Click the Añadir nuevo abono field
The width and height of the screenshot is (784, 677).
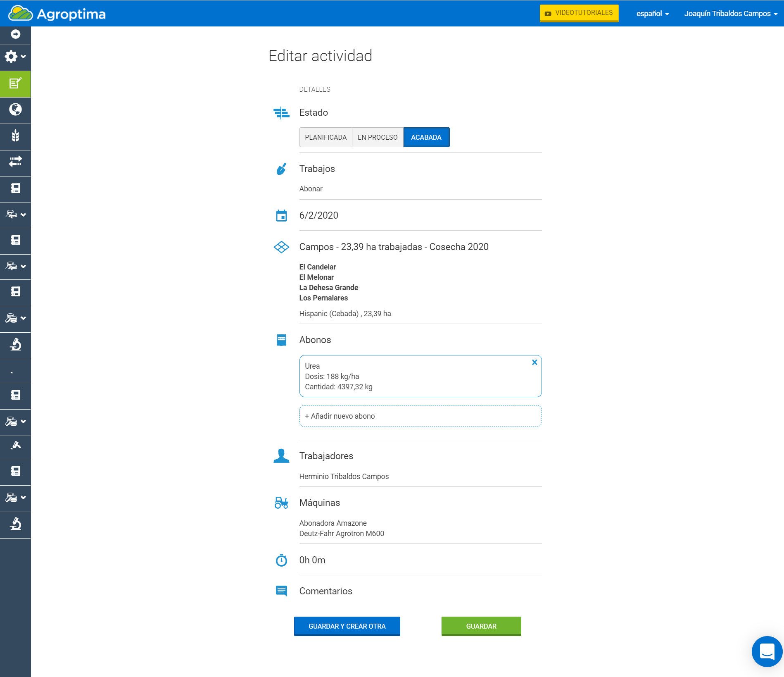coord(420,416)
